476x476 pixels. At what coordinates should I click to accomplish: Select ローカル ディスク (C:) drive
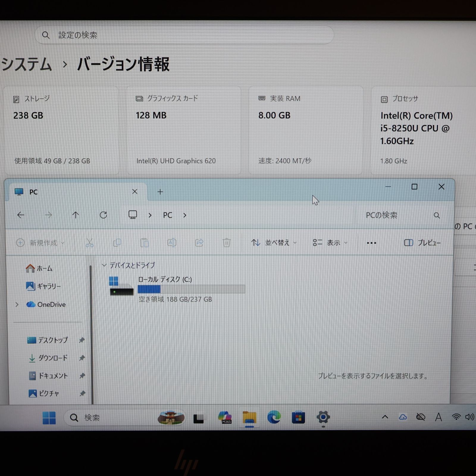click(x=177, y=289)
